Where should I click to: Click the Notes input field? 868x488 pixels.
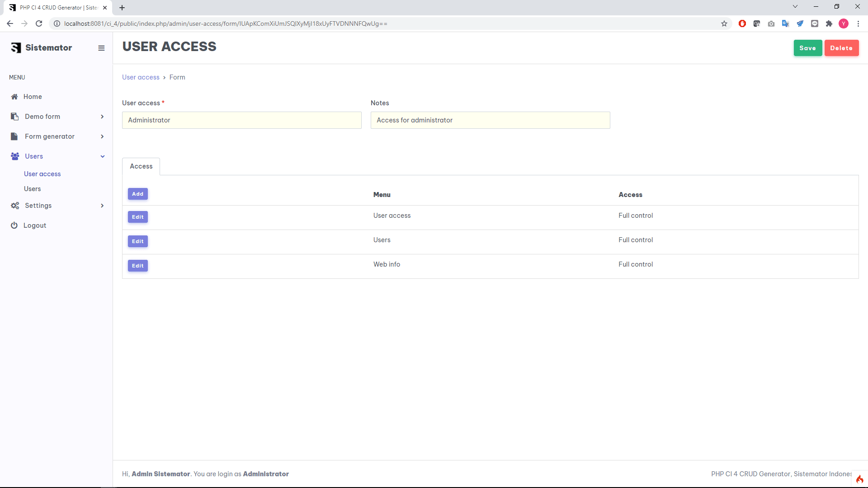coord(490,120)
